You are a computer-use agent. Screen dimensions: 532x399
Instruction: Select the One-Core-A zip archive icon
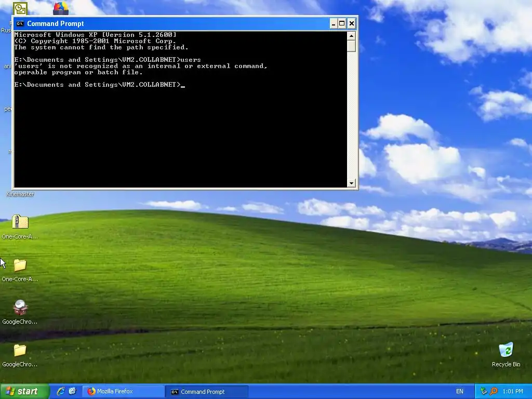coord(20,222)
